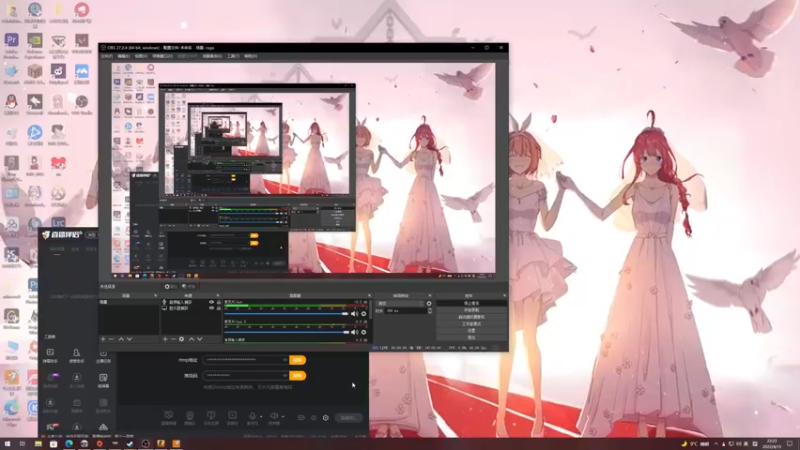Image resolution: width=800 pixels, height=450 pixels.
Task: Enable Studio Mode in OBS controls
Action: pos(471,324)
